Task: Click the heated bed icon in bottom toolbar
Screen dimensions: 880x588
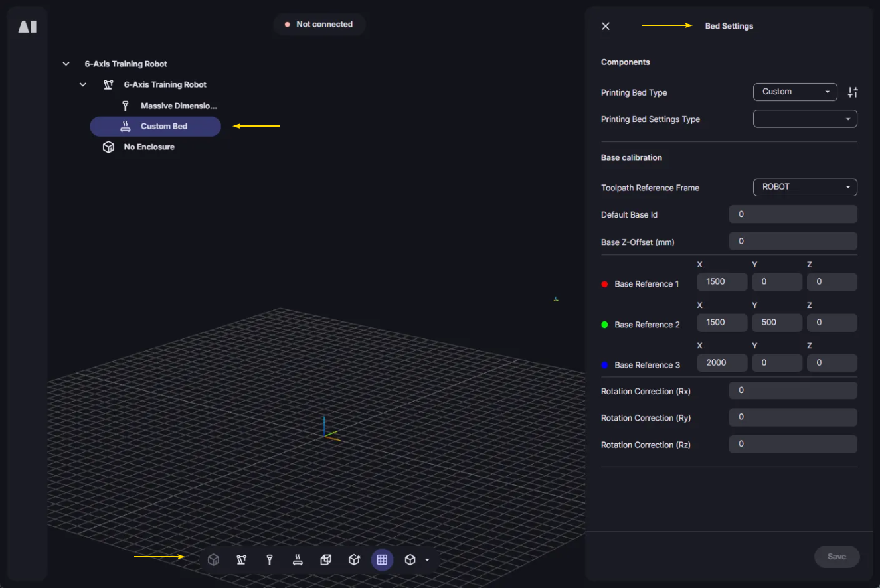Action: (x=298, y=560)
